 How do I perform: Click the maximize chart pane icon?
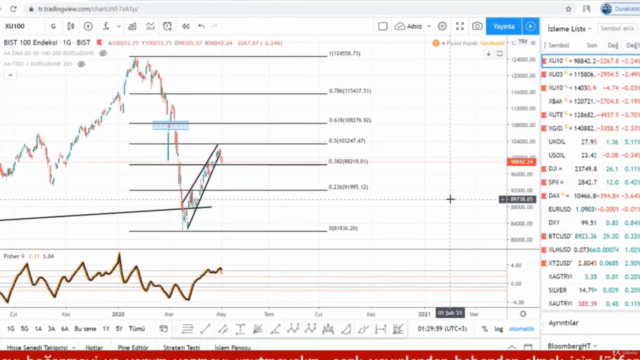click(x=500, y=53)
